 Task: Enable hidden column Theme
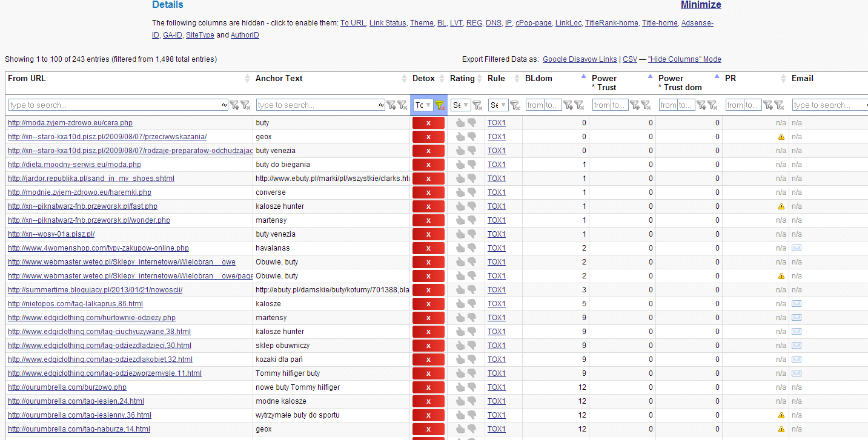click(x=422, y=23)
